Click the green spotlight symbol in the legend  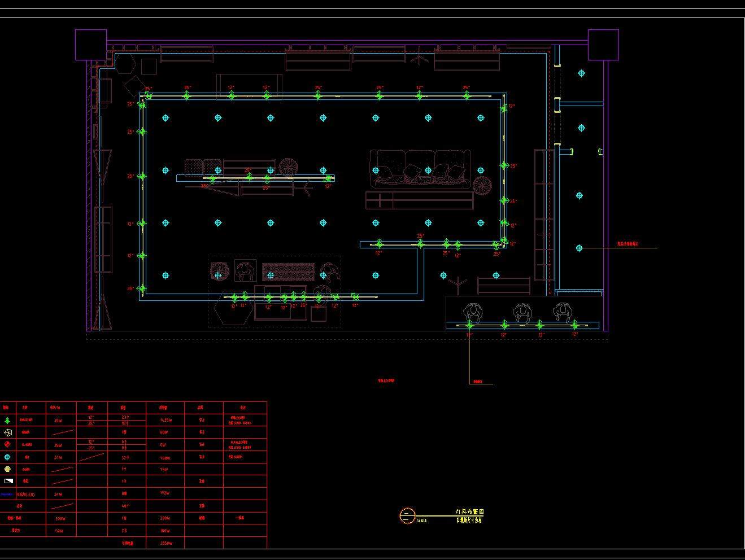[8, 421]
